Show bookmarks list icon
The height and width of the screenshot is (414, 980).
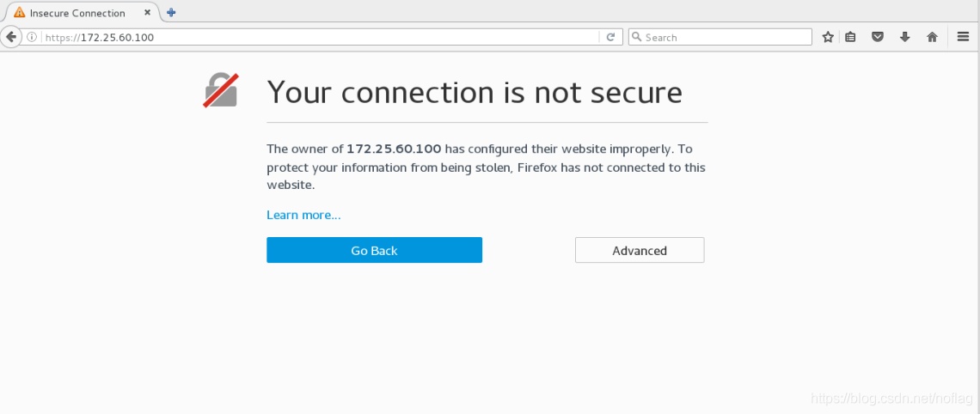pos(850,38)
